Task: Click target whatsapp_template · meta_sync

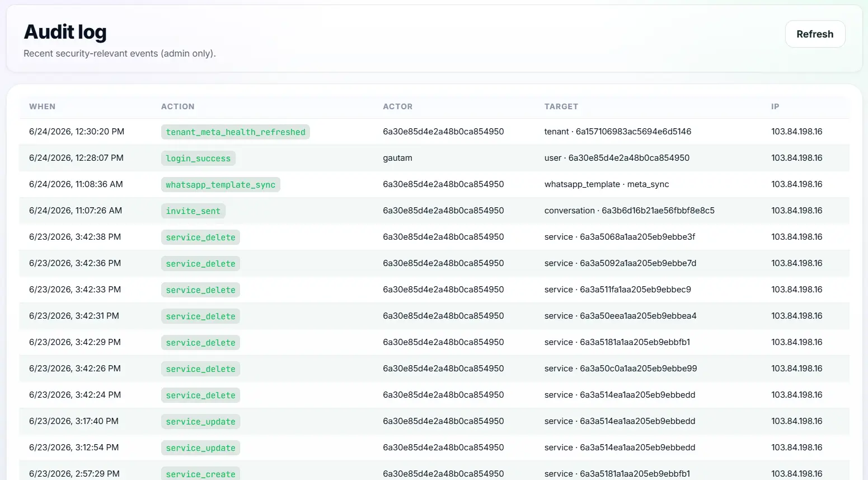Action: 607,184
